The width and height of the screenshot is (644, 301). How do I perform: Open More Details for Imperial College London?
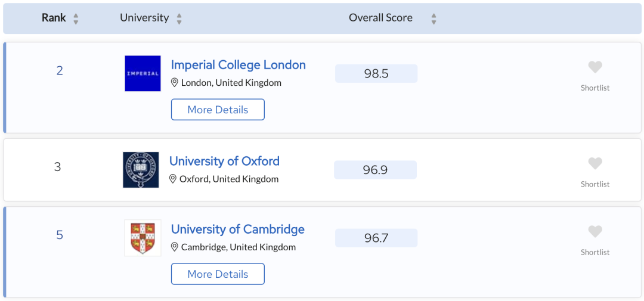click(x=218, y=110)
